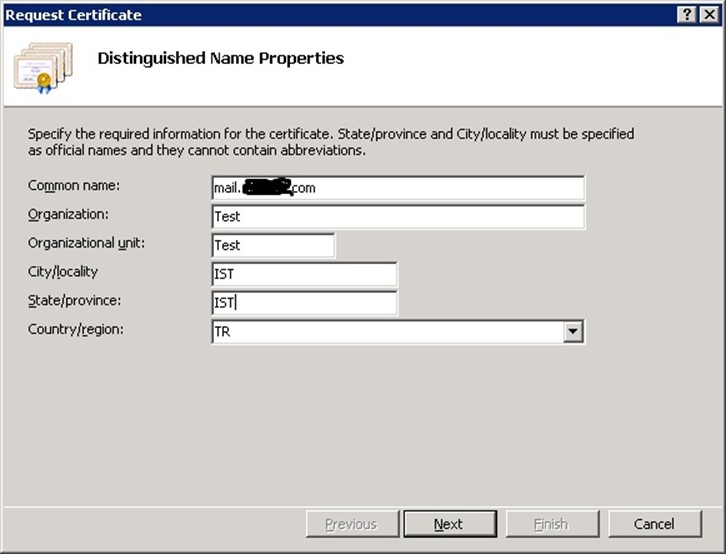The height and width of the screenshot is (554, 726).
Task: Click the greyed-out Previous button
Action: tap(350, 524)
